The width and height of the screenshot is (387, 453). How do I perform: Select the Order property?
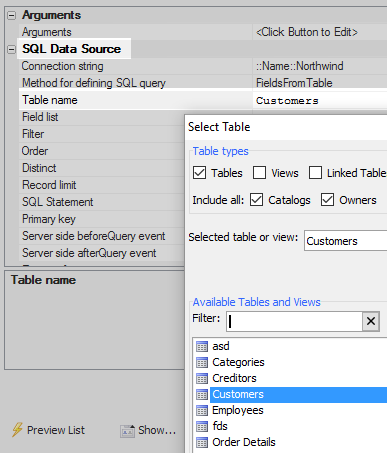35,151
